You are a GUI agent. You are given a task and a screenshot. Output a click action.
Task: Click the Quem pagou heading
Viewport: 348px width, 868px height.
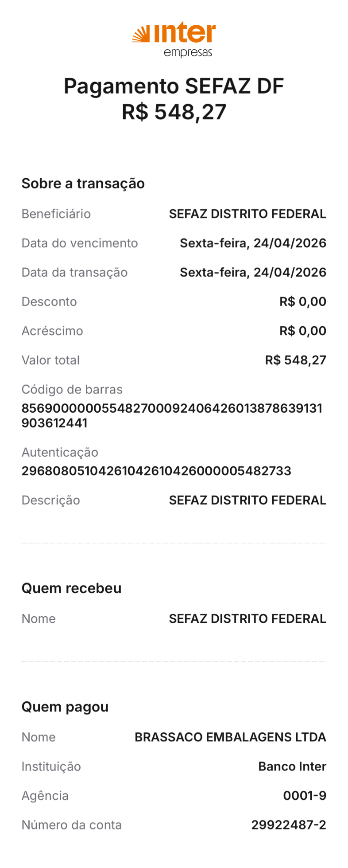click(x=65, y=707)
